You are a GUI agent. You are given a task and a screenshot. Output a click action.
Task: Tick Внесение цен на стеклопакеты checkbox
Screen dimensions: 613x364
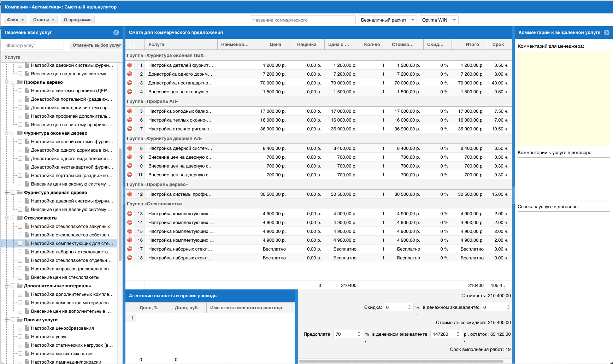click(x=20, y=277)
